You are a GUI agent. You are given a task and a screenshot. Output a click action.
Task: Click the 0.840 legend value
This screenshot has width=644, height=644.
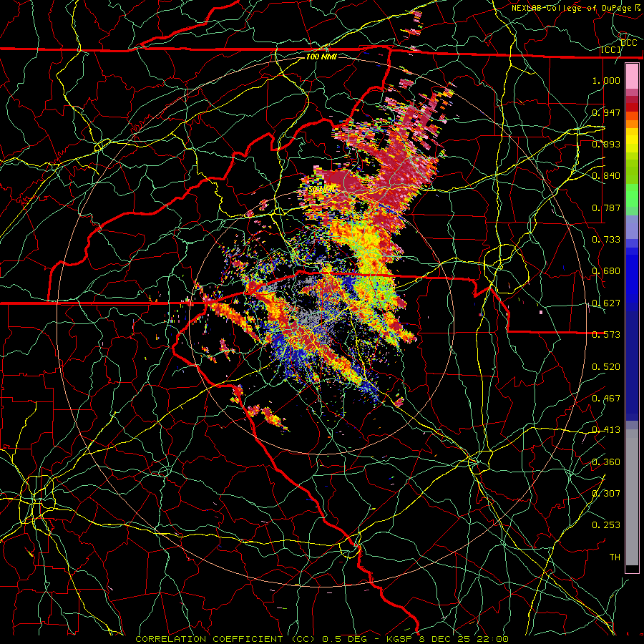[x=606, y=175]
